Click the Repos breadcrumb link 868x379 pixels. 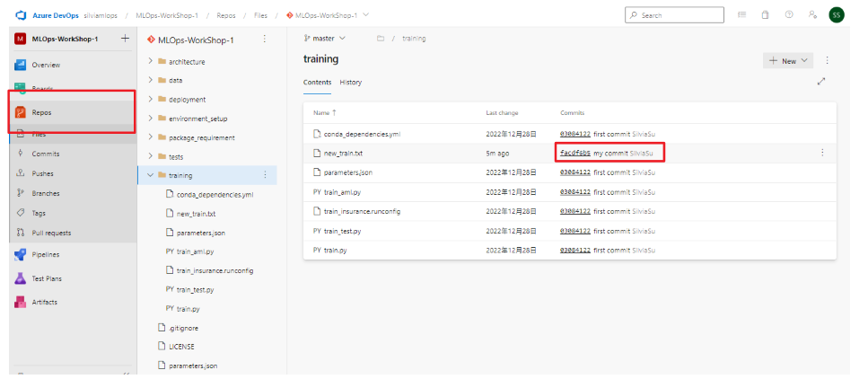(x=226, y=15)
